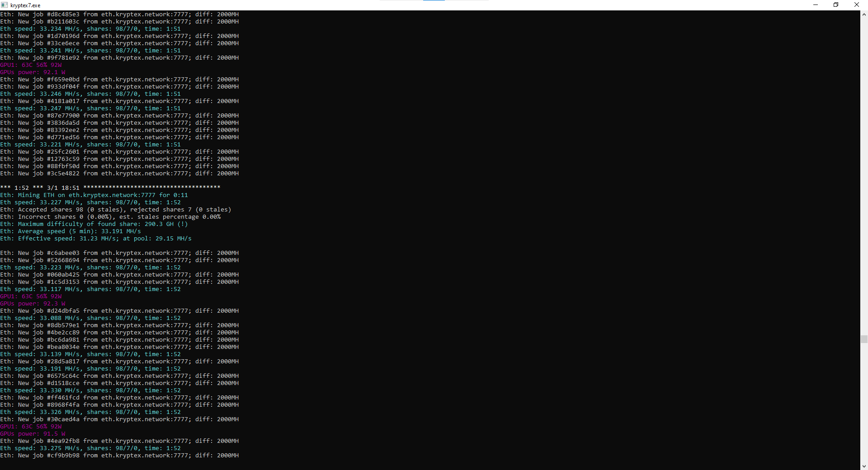Restore down the kryptex7.exe window
Viewport: 868px width, 470px height.
point(836,5)
